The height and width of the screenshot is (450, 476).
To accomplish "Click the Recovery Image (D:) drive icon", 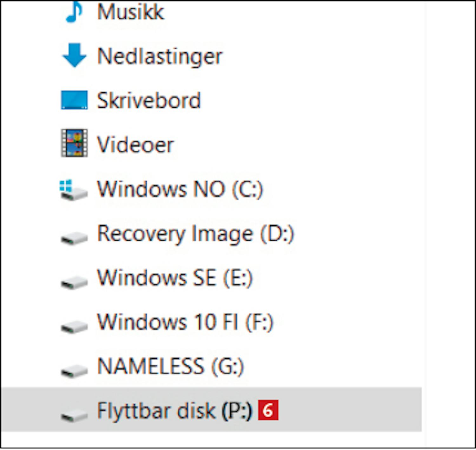I will [x=74, y=238].
